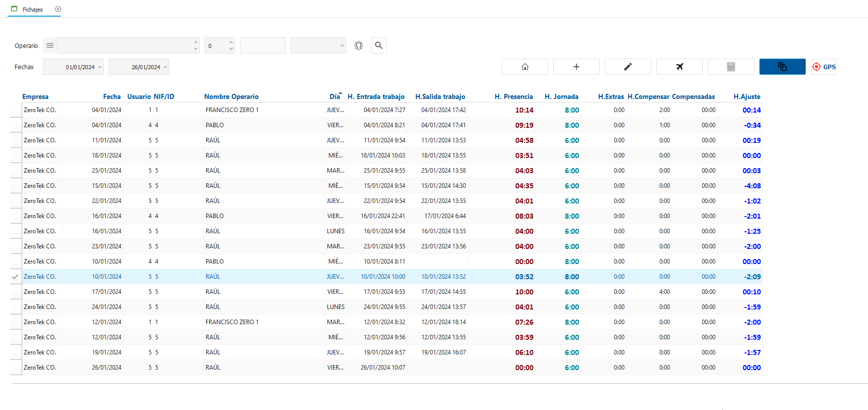868x410 pixels.
Task: Open the start date 01/01/2024 dropdown
Action: 100,67
